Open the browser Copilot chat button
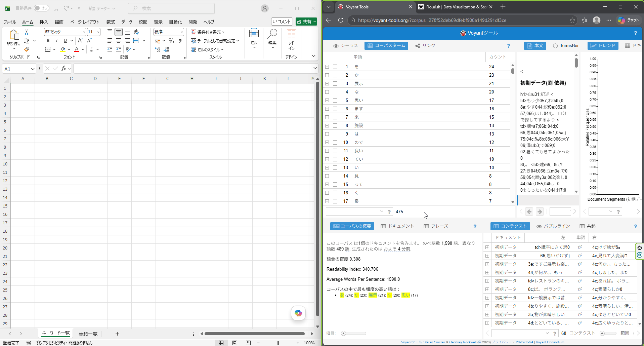 (x=628, y=20)
